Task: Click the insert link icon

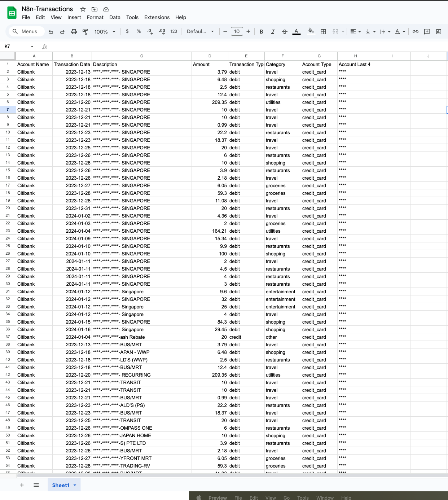Action: [415, 31]
